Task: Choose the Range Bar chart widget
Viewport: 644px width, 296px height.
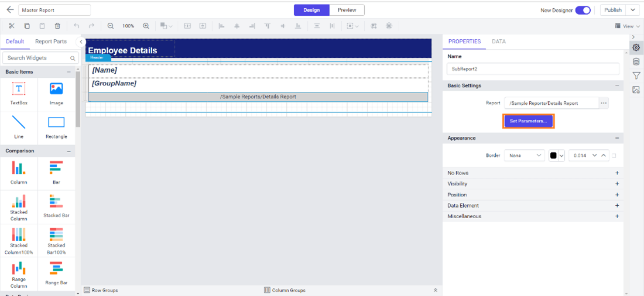Action: click(56, 273)
